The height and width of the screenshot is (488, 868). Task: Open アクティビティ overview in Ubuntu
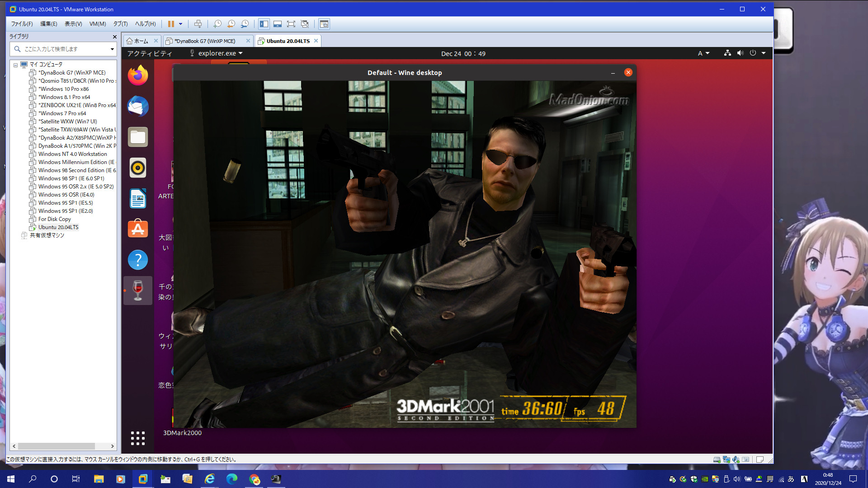(x=150, y=53)
